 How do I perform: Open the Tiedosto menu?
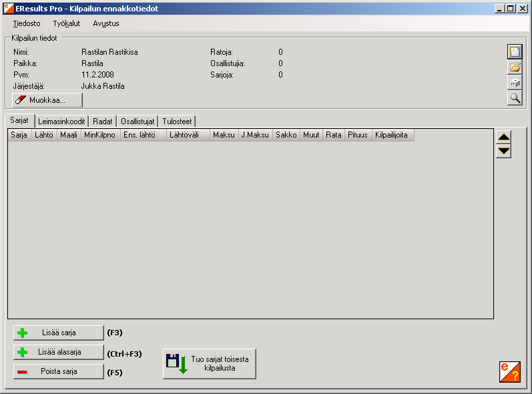[x=27, y=23]
